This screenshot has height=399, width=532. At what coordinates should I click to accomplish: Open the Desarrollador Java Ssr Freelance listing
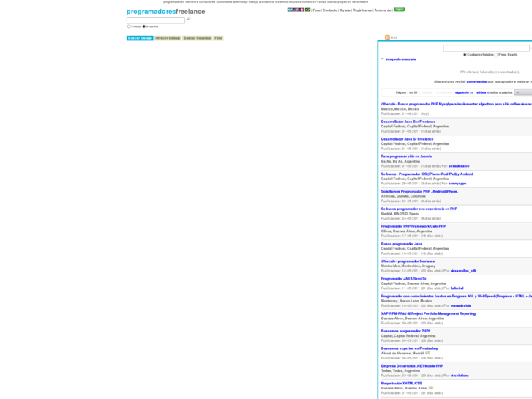click(408, 122)
